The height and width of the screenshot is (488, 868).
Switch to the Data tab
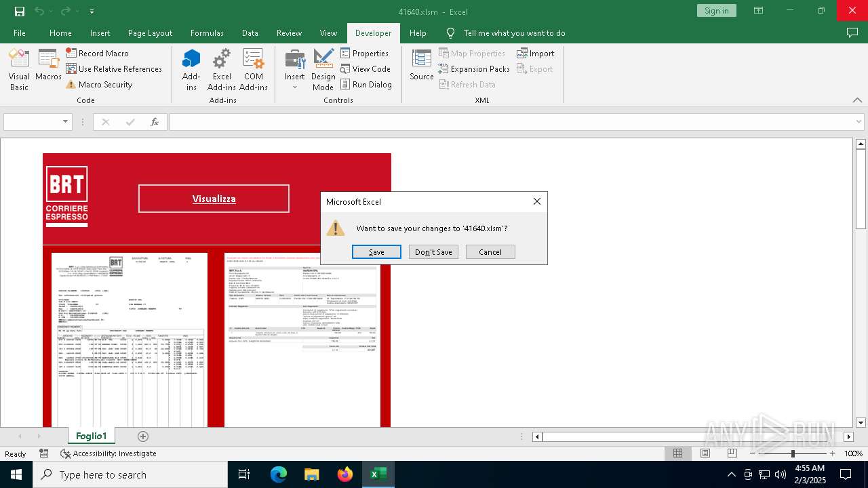click(250, 33)
